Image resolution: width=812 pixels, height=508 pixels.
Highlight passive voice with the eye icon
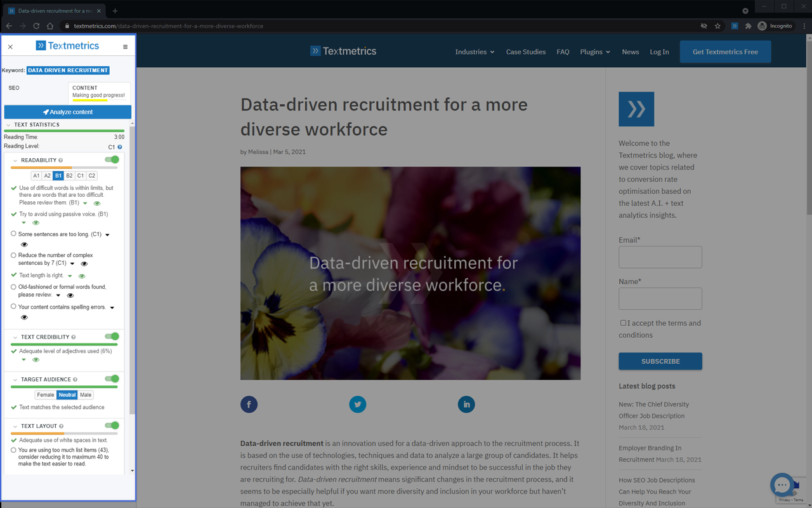[x=36, y=223]
